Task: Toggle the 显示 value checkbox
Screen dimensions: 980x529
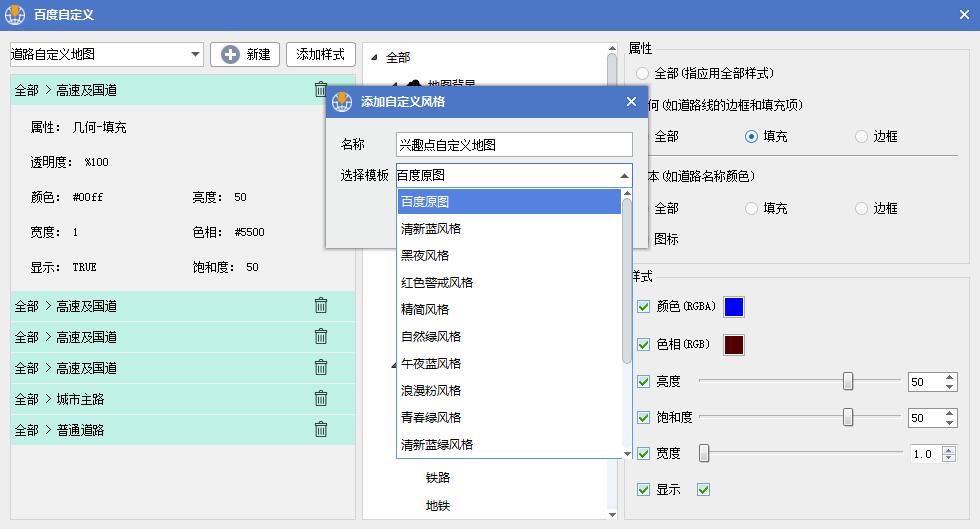Action: pos(703,490)
